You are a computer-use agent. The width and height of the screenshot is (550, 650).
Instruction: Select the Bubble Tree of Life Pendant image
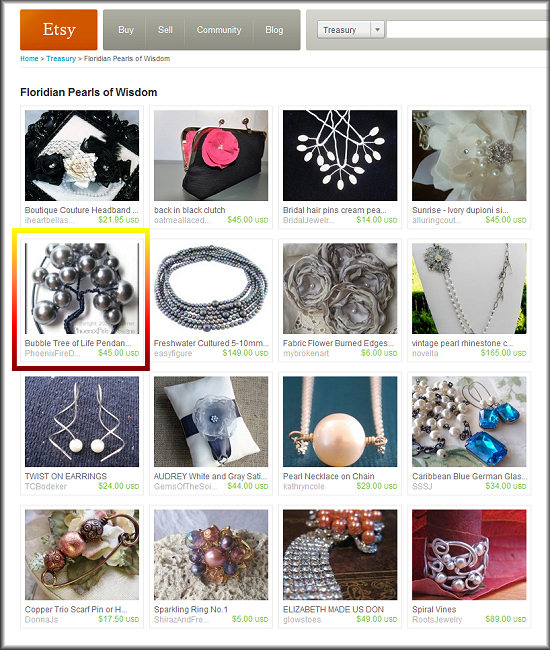(x=82, y=289)
